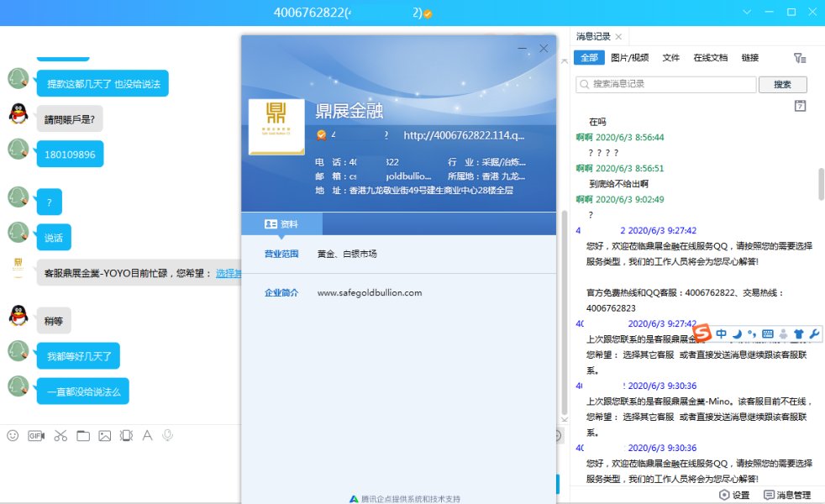Open the message filter icon

click(x=800, y=58)
